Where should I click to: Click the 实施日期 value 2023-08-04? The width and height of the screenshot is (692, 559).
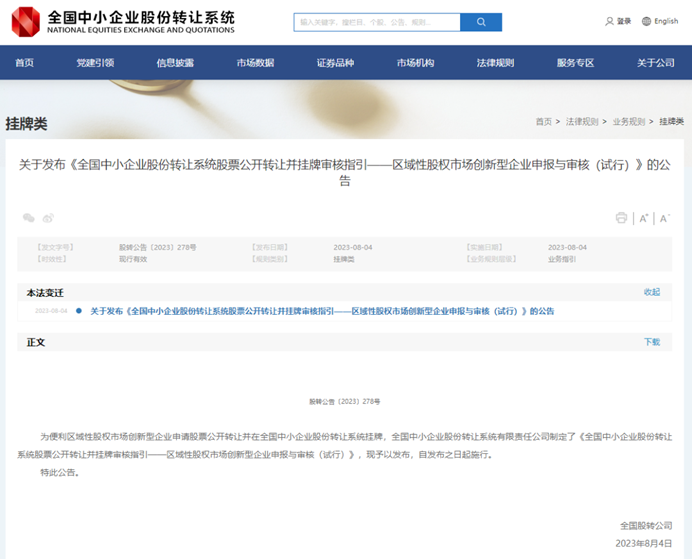pos(568,248)
